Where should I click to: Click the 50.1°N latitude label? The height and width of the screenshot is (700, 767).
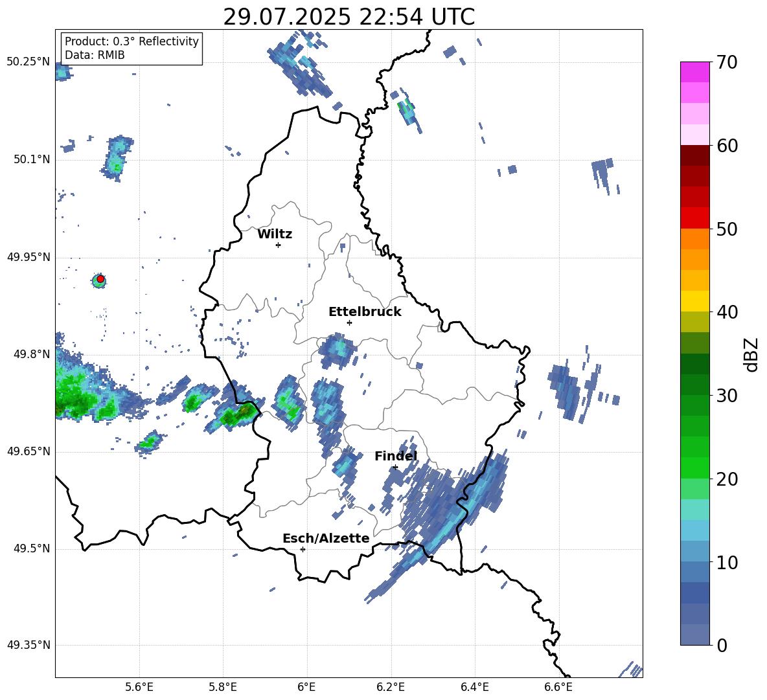coord(31,160)
